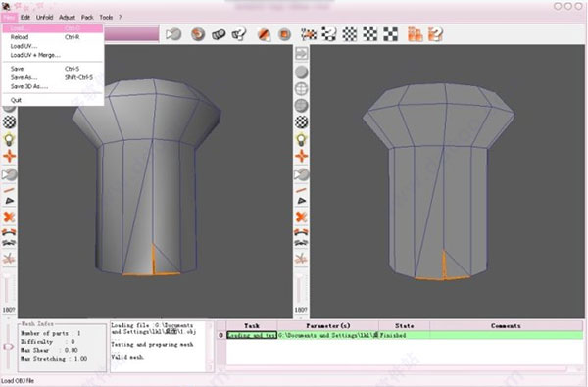Toggle light bulb in right viewport toolbar
Image resolution: width=588 pixels, height=387 pixels.
point(302,139)
